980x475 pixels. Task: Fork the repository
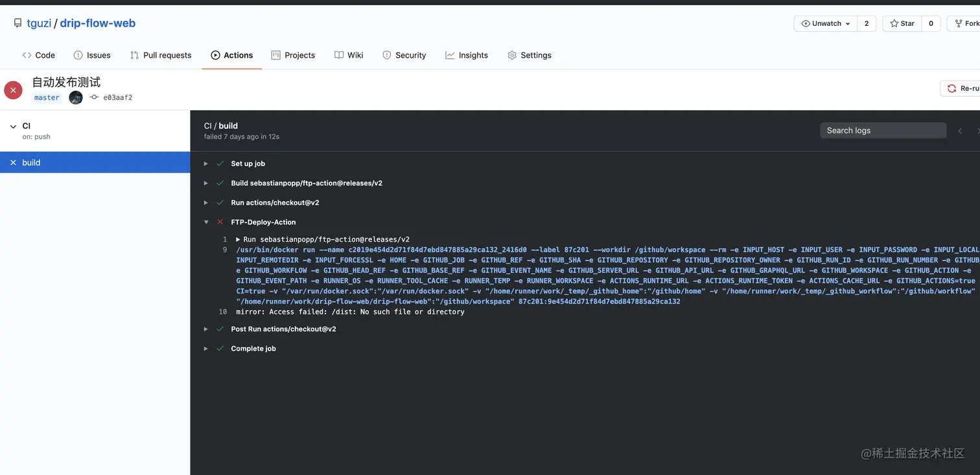964,23
